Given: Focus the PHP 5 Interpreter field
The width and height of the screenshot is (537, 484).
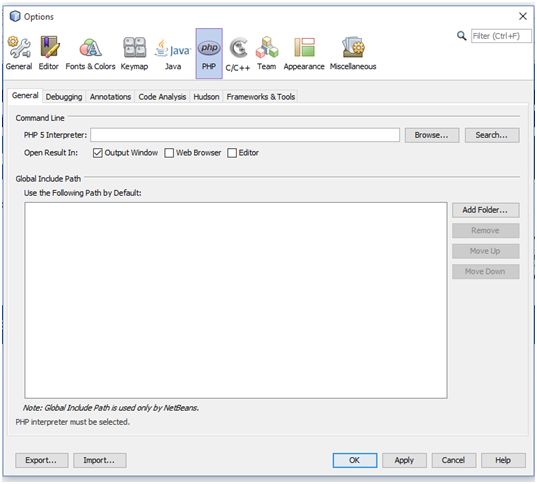Looking at the screenshot, I should coord(245,135).
